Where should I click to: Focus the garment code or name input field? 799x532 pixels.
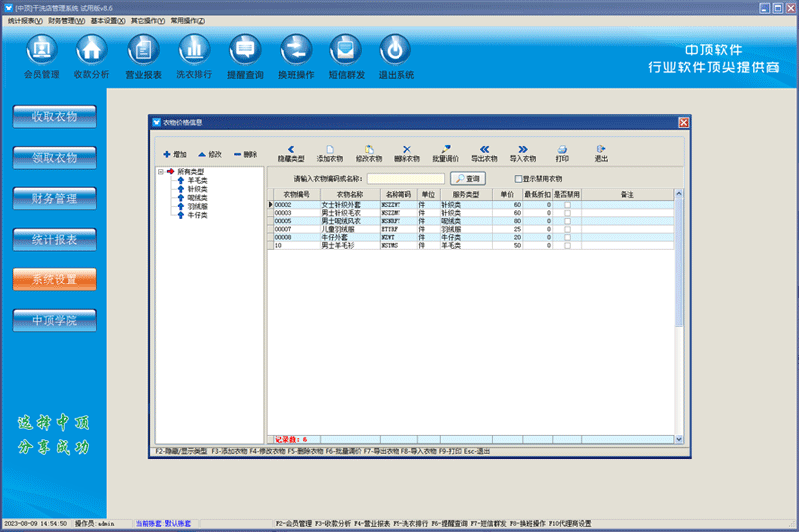(405, 179)
